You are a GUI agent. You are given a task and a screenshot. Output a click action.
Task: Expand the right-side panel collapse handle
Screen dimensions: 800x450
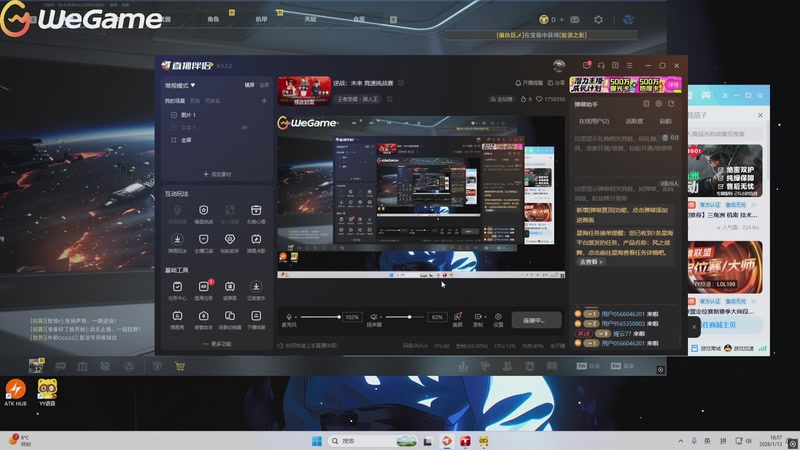694,327
